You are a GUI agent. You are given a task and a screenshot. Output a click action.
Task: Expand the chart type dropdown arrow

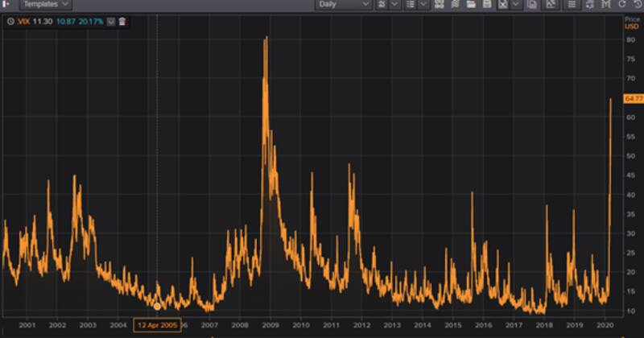[x=394, y=4]
